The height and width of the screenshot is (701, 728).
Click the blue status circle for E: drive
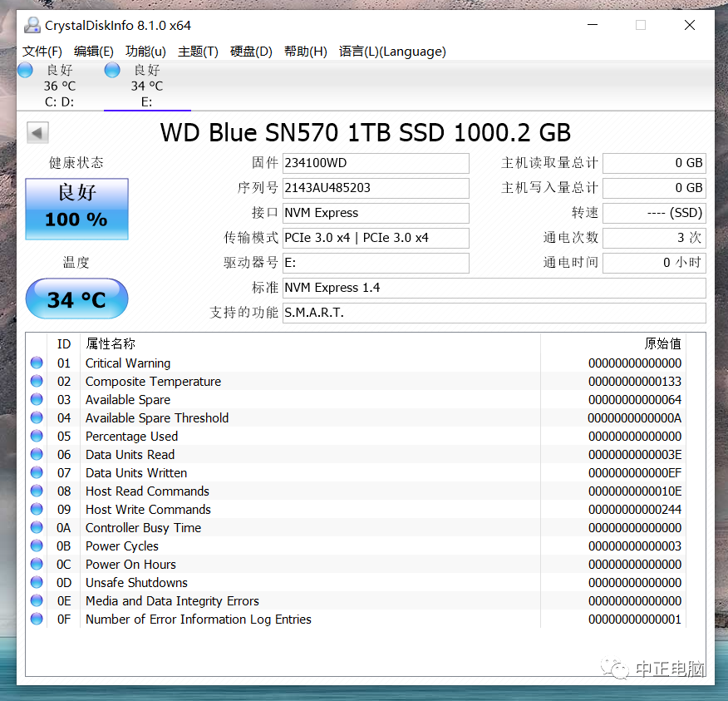point(112,70)
